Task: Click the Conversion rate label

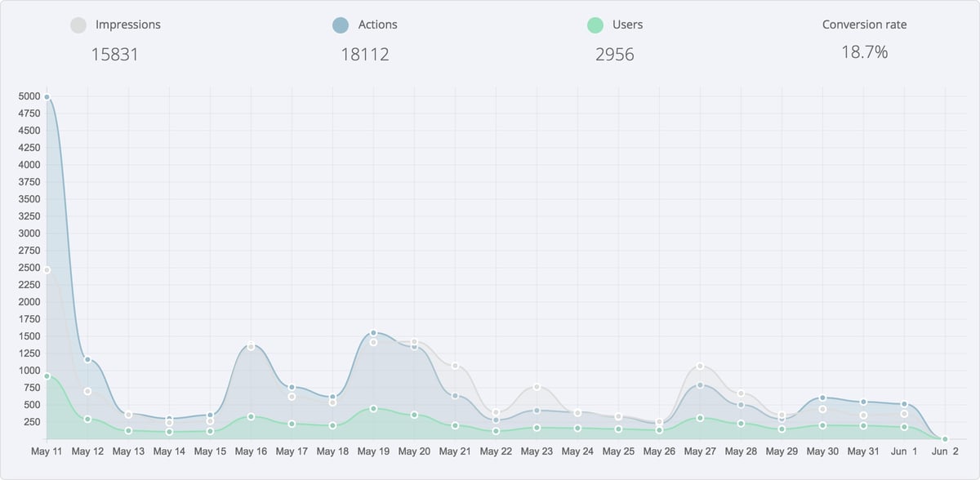Action: [x=864, y=24]
